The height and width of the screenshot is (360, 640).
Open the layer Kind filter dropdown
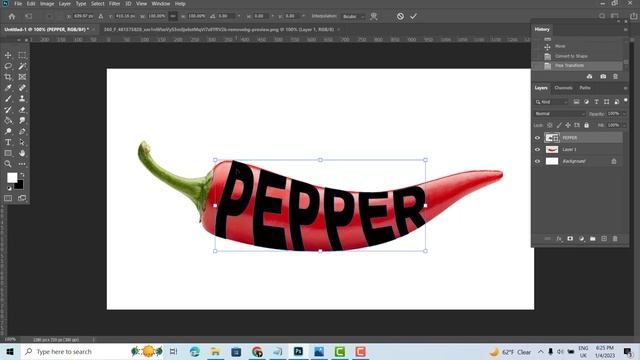coord(551,102)
